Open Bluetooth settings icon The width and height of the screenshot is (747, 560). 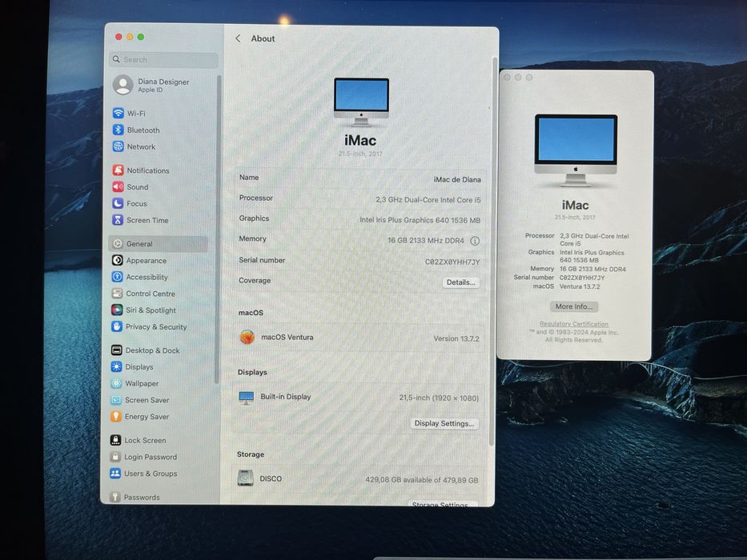pyautogui.click(x=118, y=130)
